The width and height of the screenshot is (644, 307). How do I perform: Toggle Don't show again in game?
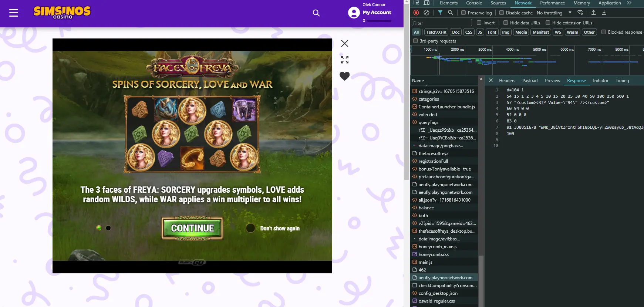[250, 228]
